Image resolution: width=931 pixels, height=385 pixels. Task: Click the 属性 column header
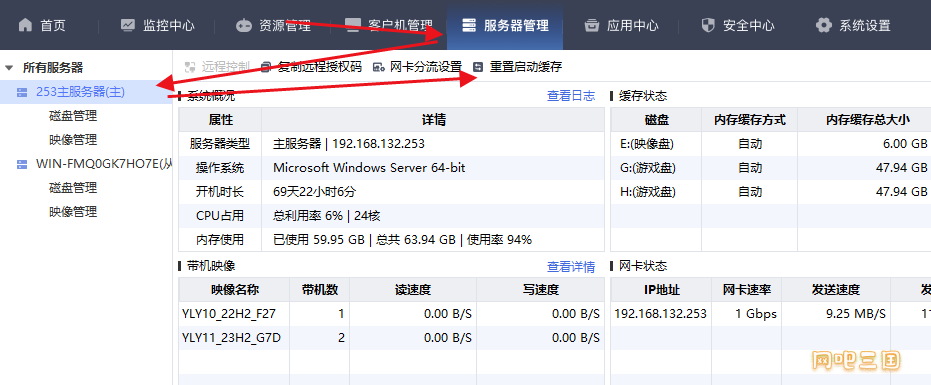(x=220, y=120)
